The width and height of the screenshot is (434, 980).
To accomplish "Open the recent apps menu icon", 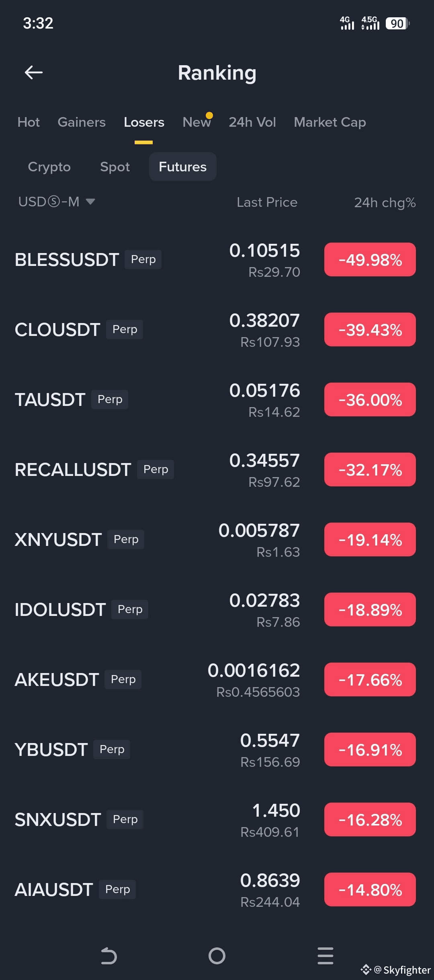I will pyautogui.click(x=325, y=956).
